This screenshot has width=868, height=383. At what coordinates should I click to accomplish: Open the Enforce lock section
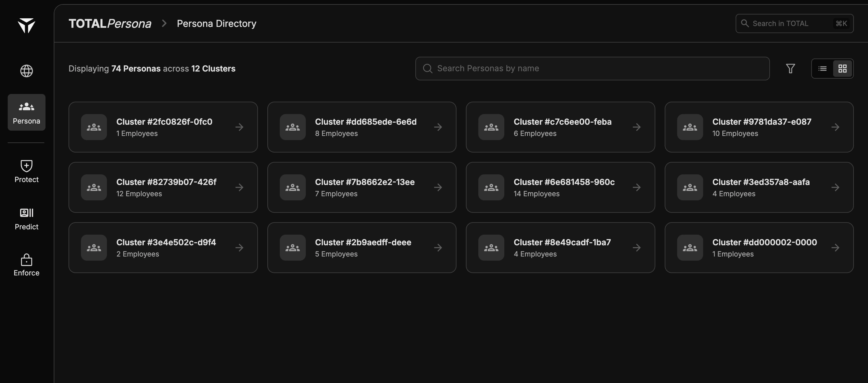26,265
